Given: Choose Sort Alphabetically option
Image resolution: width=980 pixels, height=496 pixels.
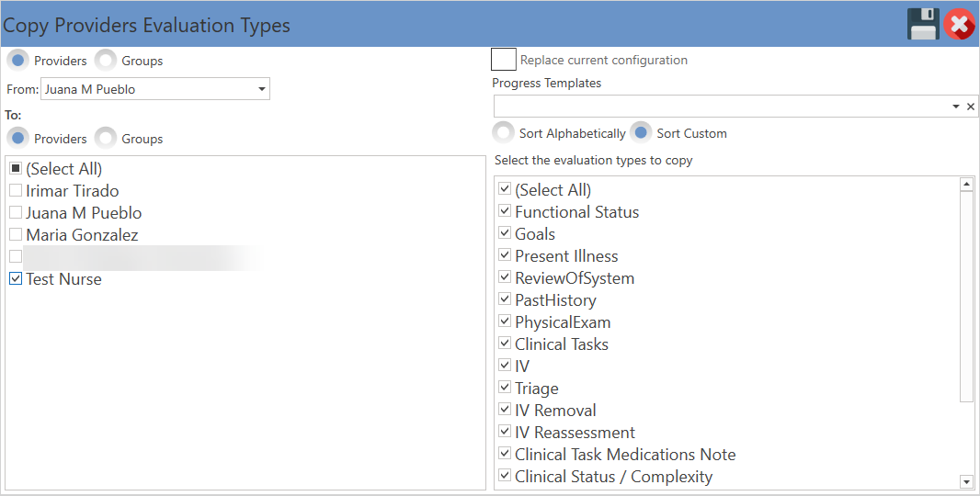Looking at the screenshot, I should coord(503,133).
